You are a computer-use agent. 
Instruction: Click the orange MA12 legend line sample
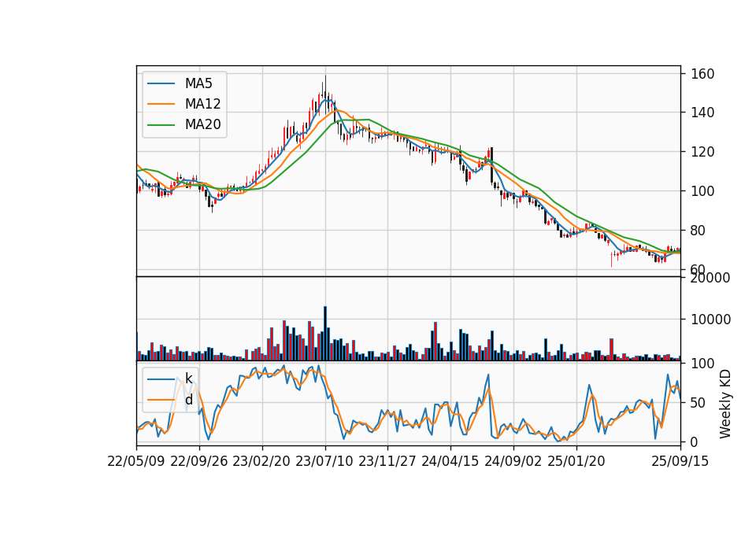[x=161, y=104]
